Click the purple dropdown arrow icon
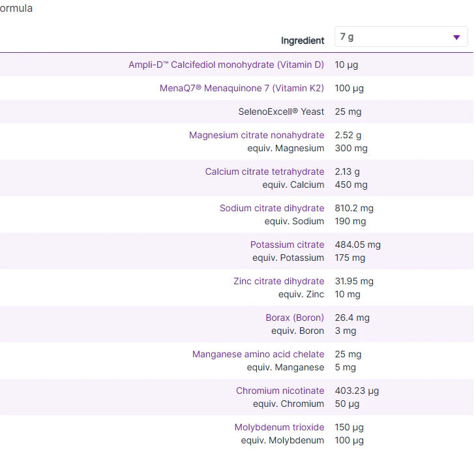 [x=456, y=37]
